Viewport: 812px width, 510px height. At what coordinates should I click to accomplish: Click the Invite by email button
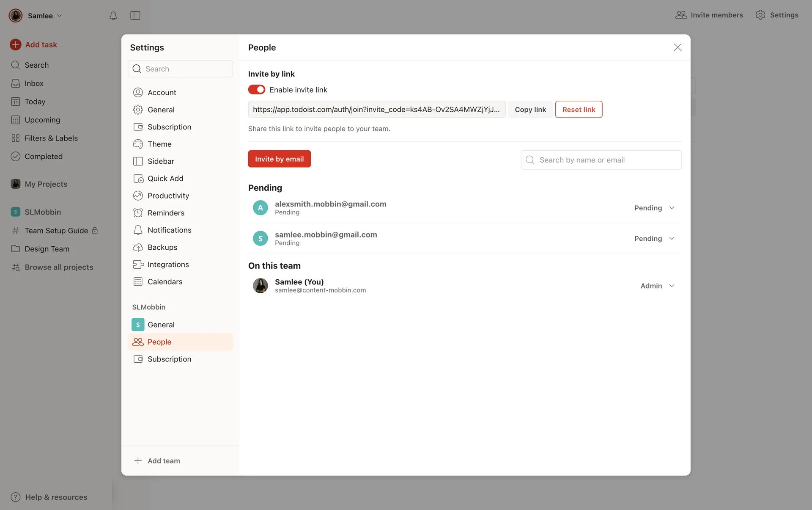[x=279, y=159]
